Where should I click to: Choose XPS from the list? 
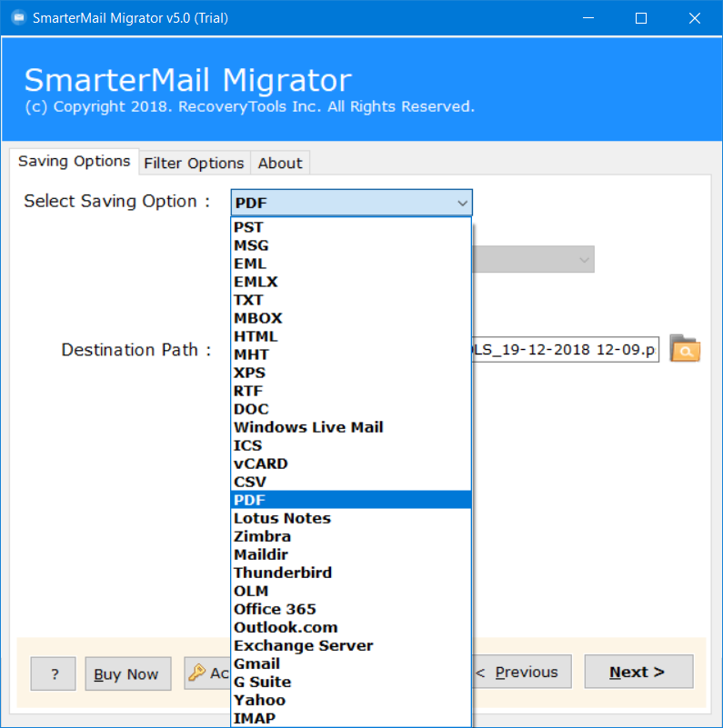[x=351, y=373]
